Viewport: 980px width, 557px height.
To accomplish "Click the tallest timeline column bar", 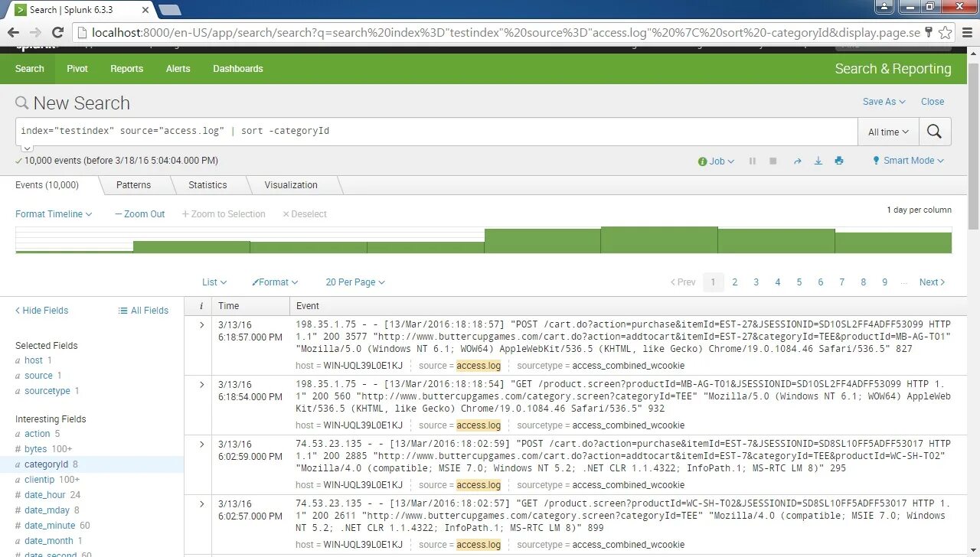I will 659,239.
